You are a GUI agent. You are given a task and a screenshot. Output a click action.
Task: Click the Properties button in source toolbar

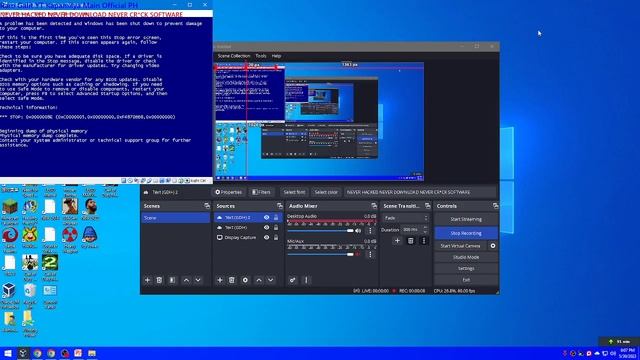[x=229, y=192]
